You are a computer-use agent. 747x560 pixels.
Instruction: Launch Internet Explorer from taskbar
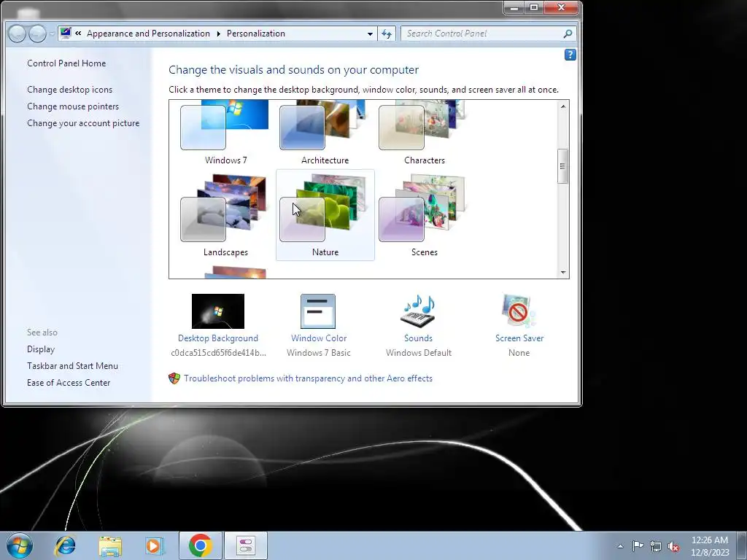[x=65, y=545]
